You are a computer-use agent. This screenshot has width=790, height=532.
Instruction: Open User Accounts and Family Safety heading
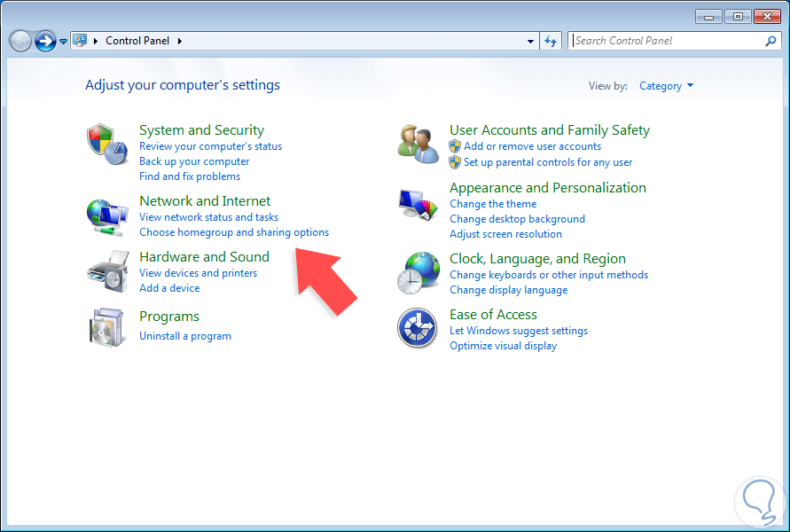(550, 130)
